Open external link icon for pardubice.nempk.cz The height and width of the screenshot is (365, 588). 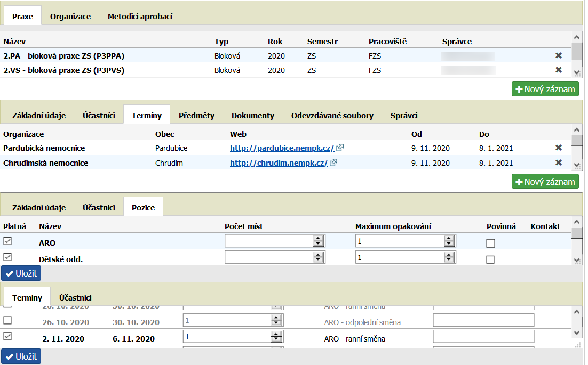pos(340,148)
